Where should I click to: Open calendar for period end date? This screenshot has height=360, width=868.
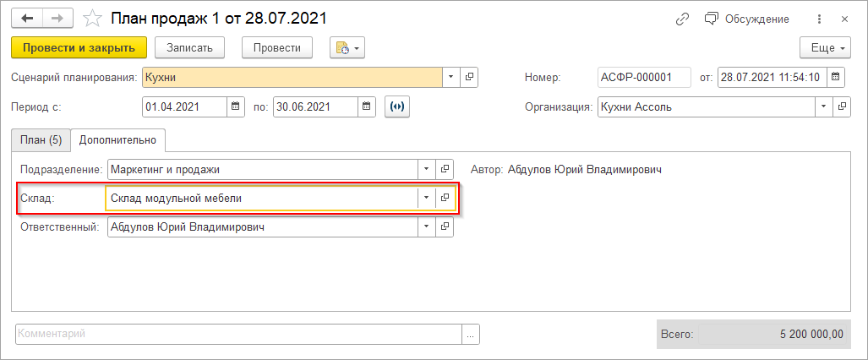[367, 106]
